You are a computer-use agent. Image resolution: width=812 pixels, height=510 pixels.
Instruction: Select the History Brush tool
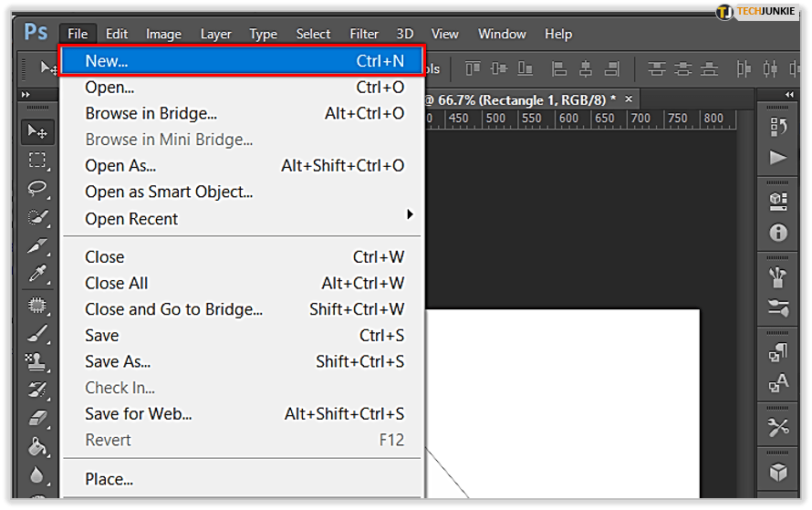(x=37, y=390)
